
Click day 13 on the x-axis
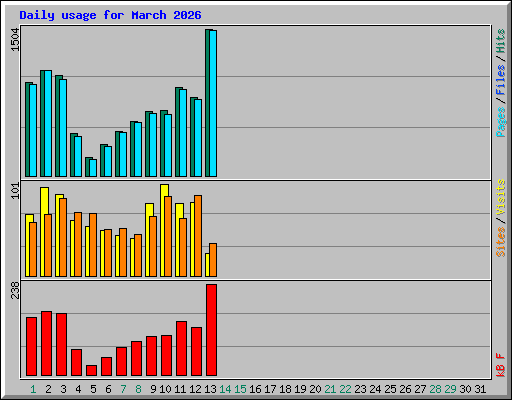[210, 389]
